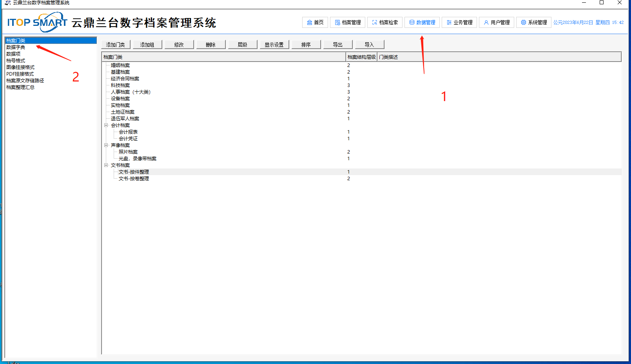Click the 档案结构层级 column header

[x=361, y=57]
